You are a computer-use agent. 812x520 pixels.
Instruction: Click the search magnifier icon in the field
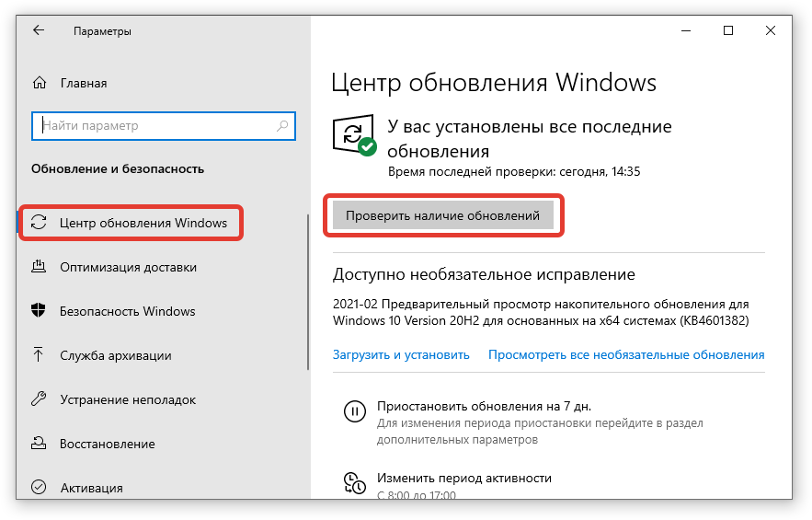pyautogui.click(x=282, y=126)
